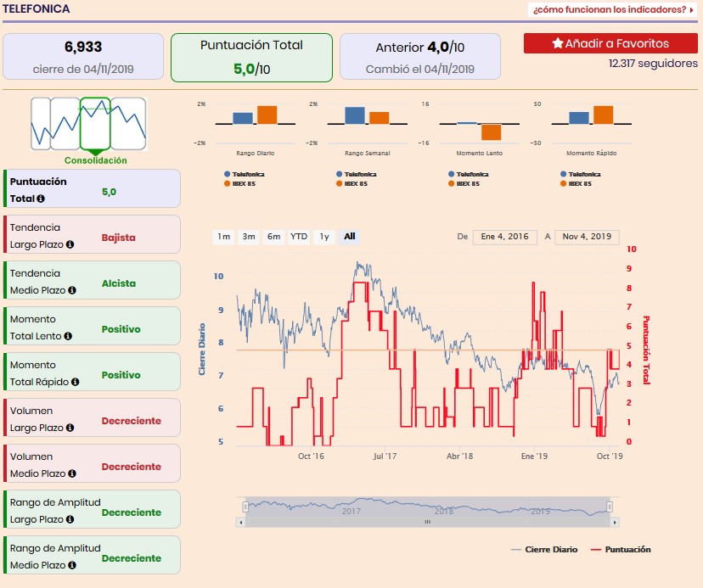Toggle Cierre Diario series in chart legend
The width and height of the screenshot is (703, 588).
click(544, 550)
